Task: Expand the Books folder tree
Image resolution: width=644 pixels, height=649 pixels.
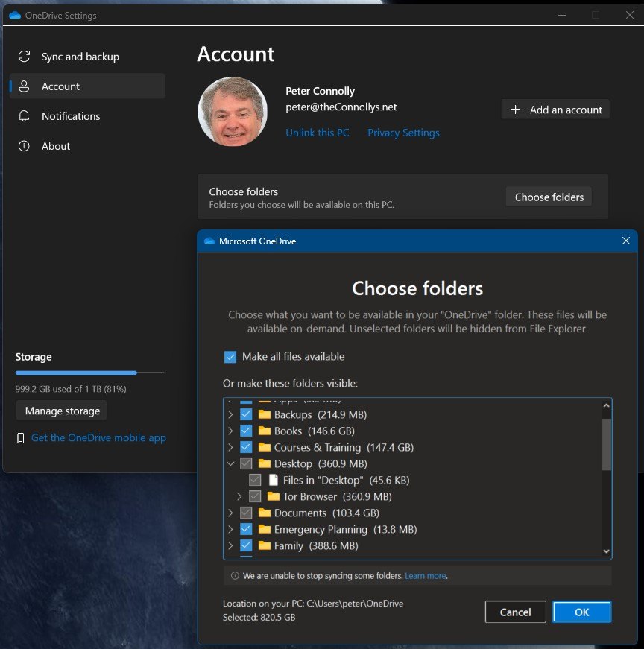Action: (230, 431)
